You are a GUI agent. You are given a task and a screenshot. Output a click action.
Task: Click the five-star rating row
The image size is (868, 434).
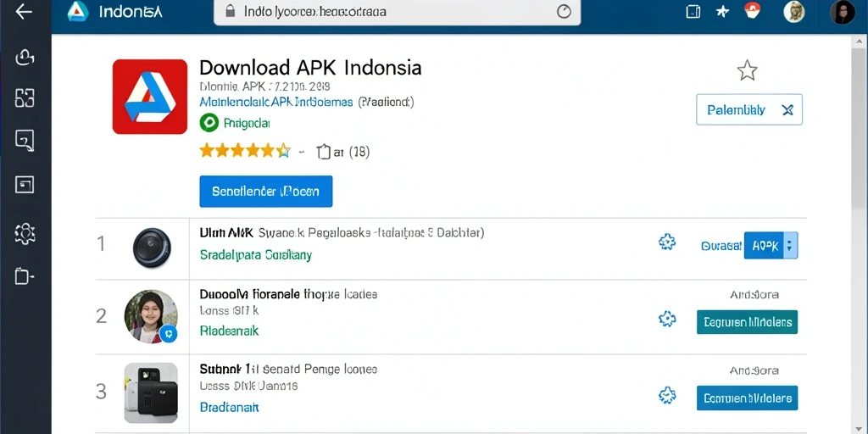[x=245, y=151]
